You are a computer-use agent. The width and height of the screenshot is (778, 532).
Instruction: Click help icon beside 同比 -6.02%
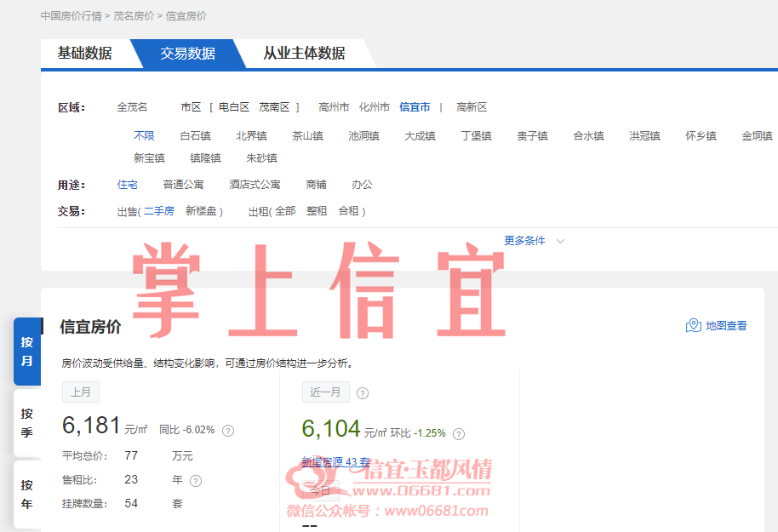coord(228,430)
